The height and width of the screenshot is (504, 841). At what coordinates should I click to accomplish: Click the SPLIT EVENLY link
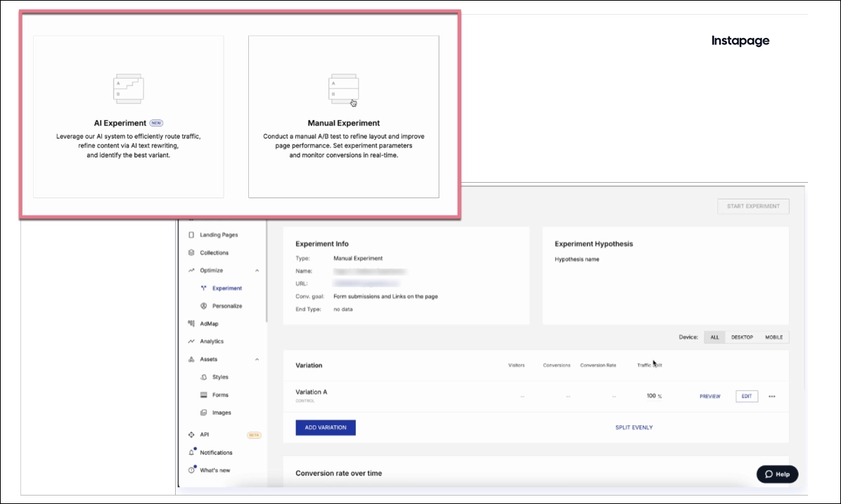632,427
